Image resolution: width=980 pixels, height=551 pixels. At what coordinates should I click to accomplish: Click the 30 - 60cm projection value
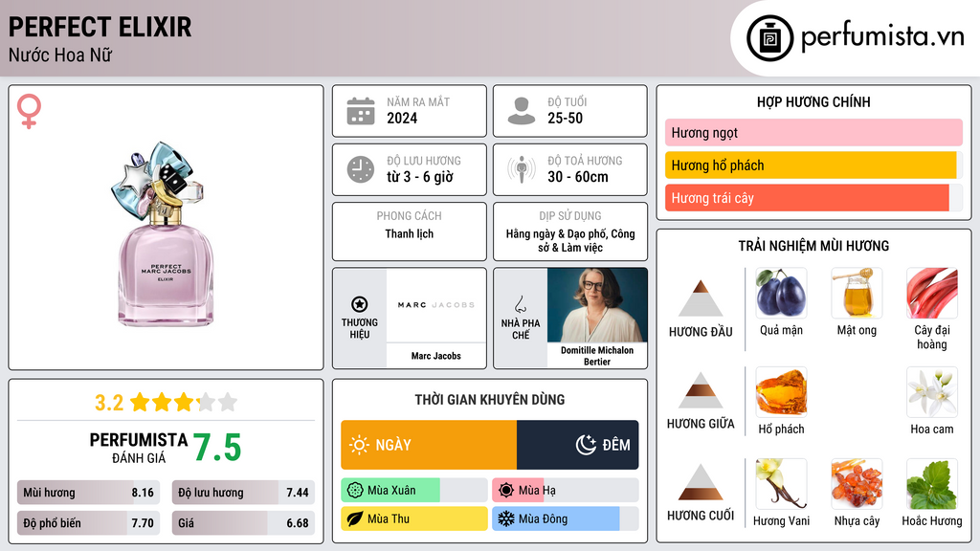click(578, 177)
